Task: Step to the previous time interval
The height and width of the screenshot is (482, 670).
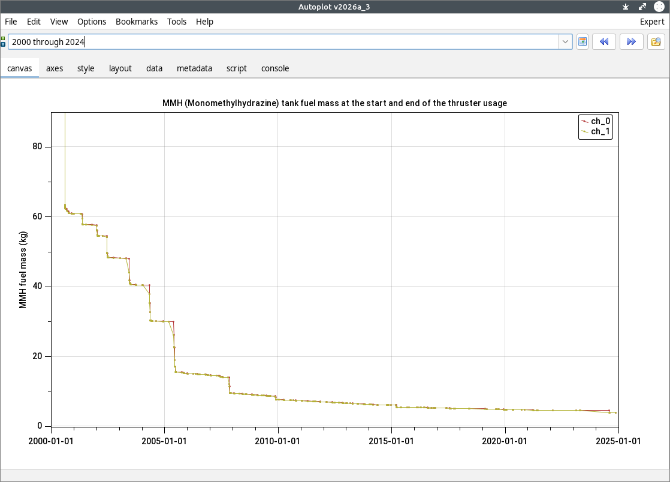Action: coord(603,41)
